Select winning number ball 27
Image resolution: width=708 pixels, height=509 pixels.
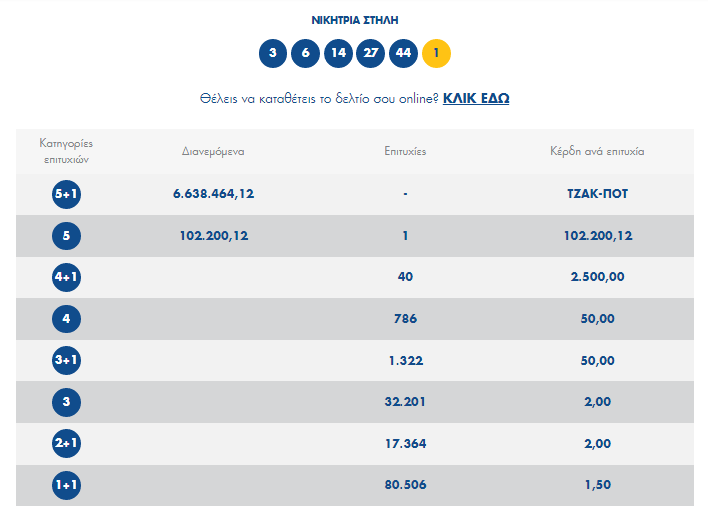[370, 53]
